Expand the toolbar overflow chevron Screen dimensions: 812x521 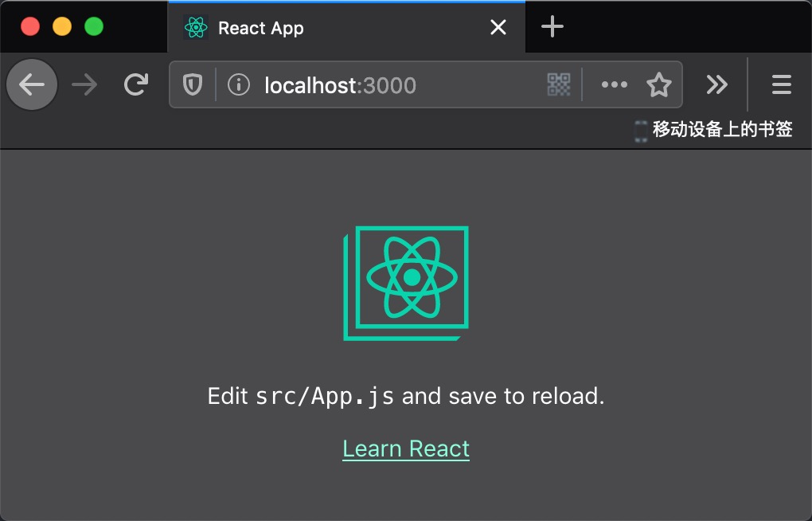(x=717, y=84)
